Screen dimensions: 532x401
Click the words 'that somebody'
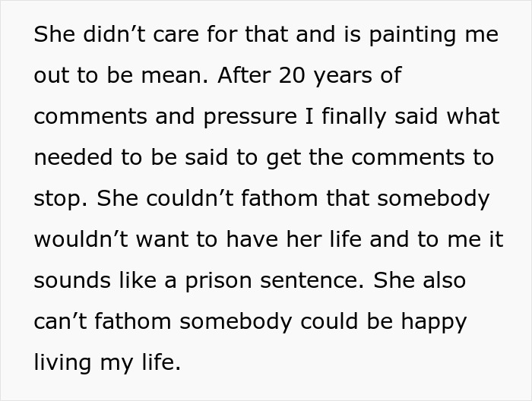(408, 199)
